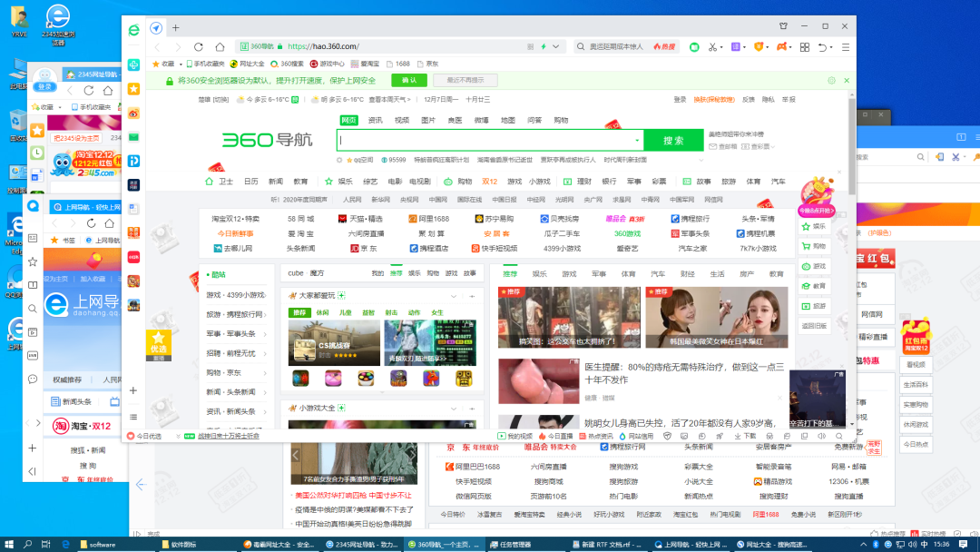Open the yellow star favorites sidebar icon

[133, 89]
